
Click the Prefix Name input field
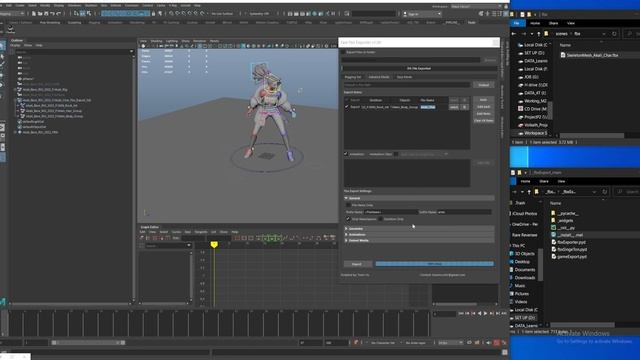tap(391, 212)
